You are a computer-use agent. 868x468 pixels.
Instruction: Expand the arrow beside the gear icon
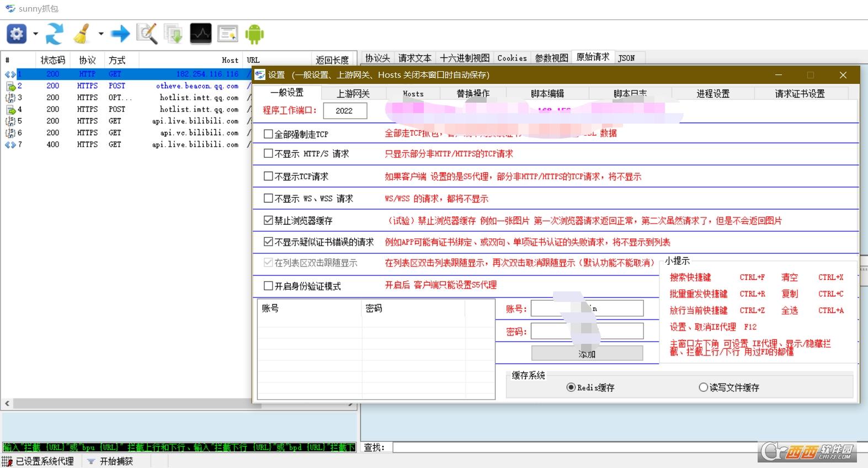[35, 34]
